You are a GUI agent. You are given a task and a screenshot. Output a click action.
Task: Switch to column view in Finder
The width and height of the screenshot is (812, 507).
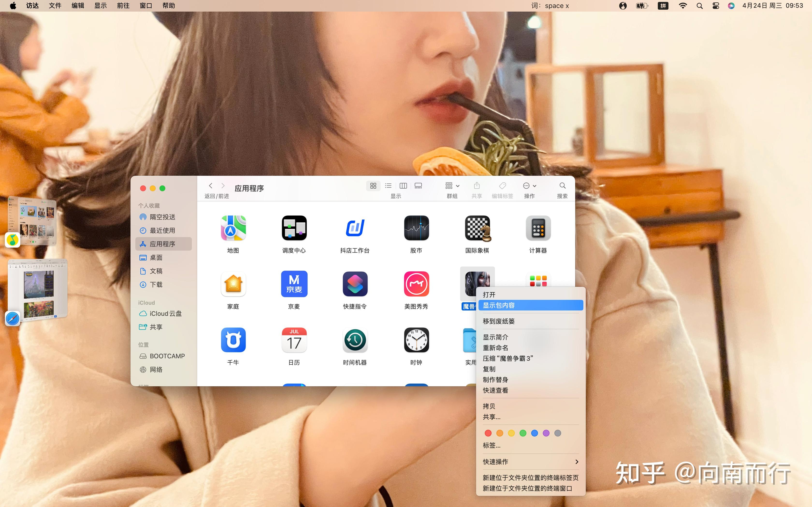pos(403,185)
